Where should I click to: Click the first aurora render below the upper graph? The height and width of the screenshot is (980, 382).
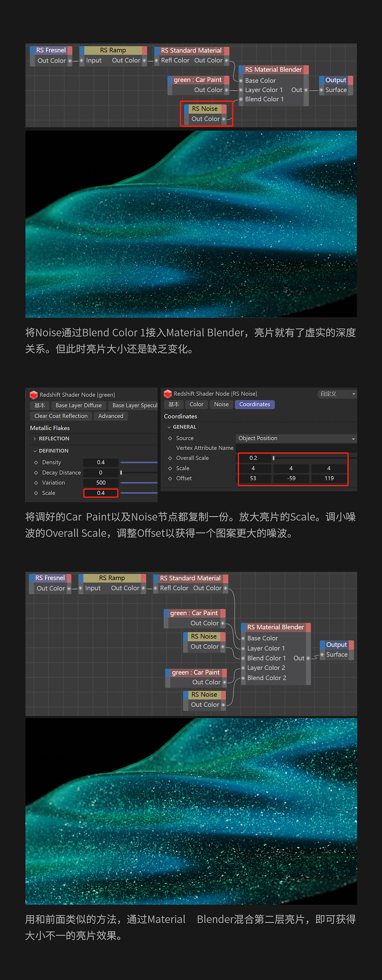pos(191,224)
